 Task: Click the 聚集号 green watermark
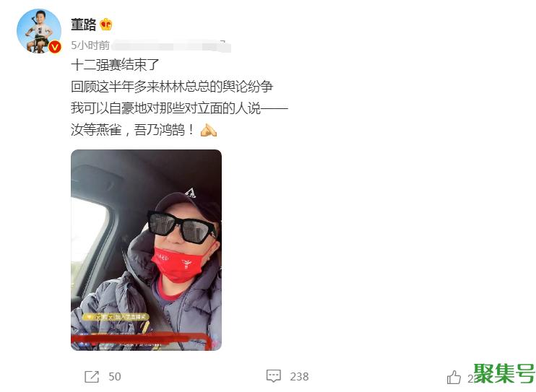click(x=504, y=374)
